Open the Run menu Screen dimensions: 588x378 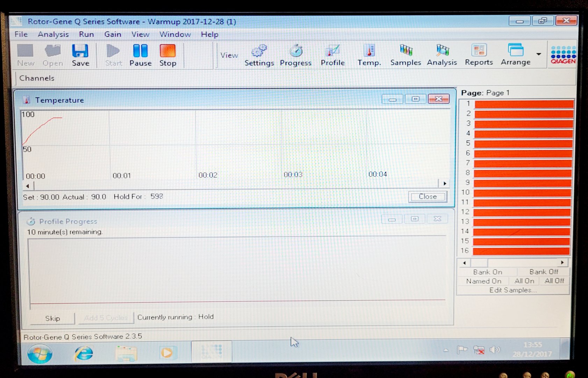pyautogui.click(x=86, y=34)
